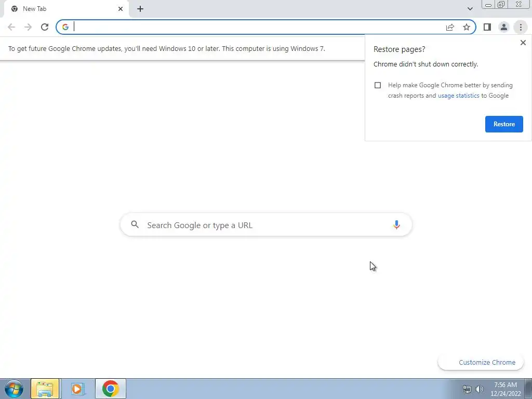Bookmark this tab with the star icon
The image size is (532, 399).
pos(467,27)
